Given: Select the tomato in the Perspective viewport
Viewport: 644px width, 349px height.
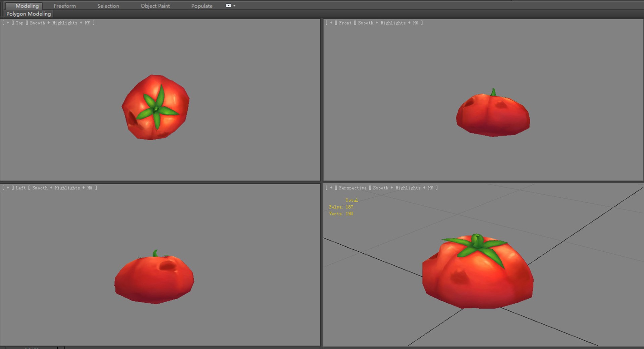Looking at the screenshot, I should tap(478, 272).
